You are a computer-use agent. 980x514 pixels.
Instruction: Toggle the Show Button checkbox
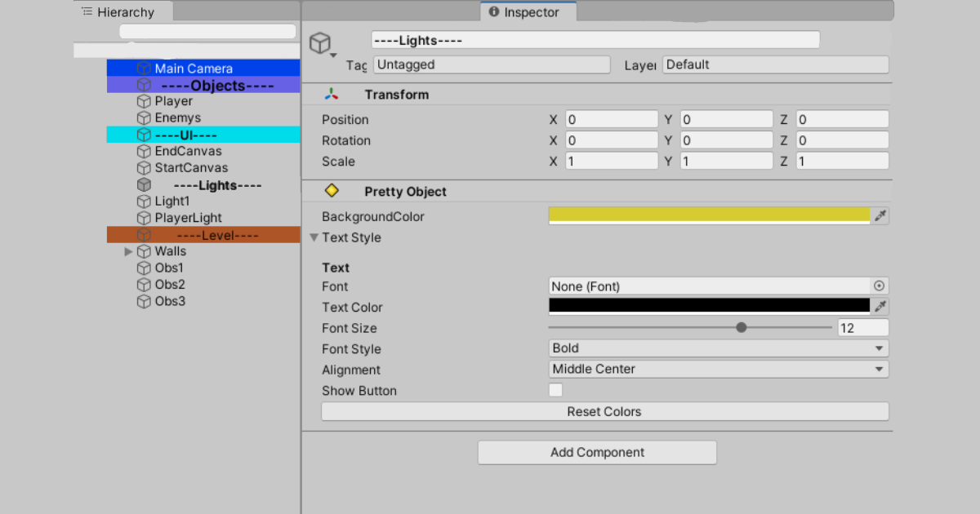[x=555, y=390]
